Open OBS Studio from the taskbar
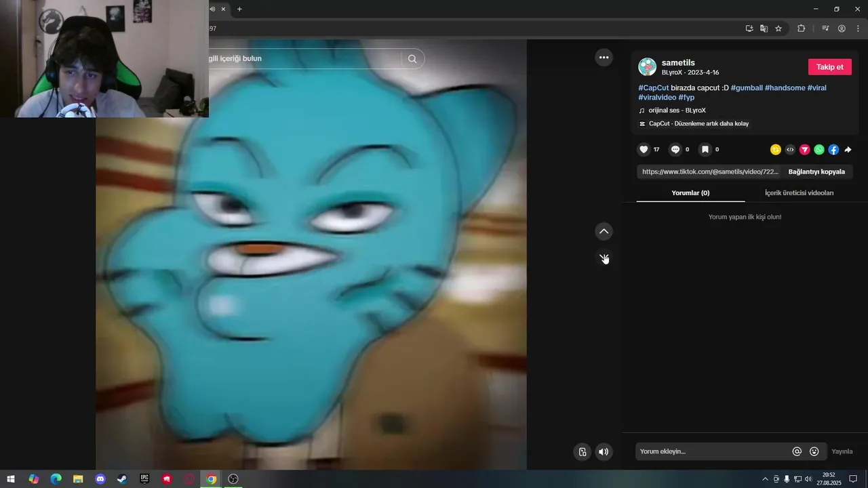This screenshot has width=868, height=488. pos(233,479)
